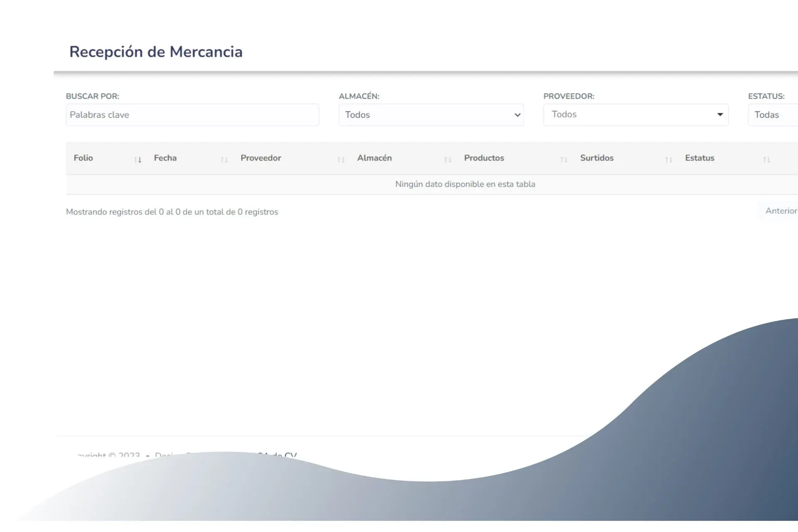
Task: Click the sort icon beside Estatus column header
Action: tap(766, 159)
